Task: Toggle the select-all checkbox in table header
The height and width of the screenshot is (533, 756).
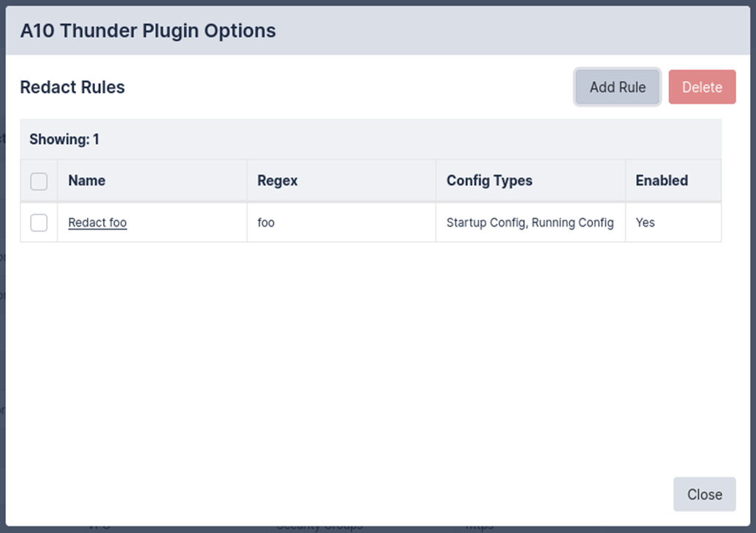Action: (39, 181)
